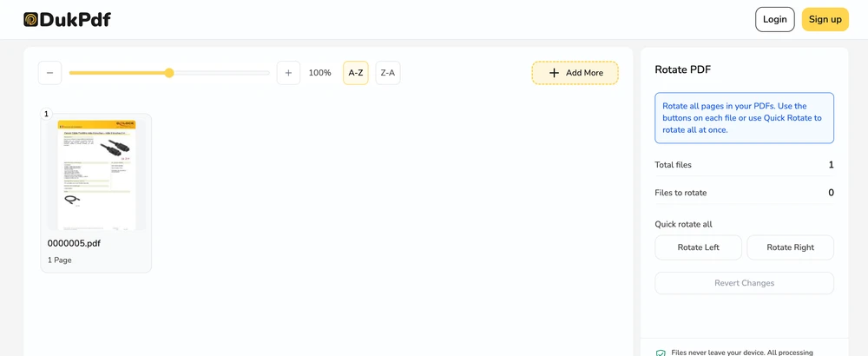868x356 pixels.
Task: Click the zoom in plus button
Action: click(288, 73)
